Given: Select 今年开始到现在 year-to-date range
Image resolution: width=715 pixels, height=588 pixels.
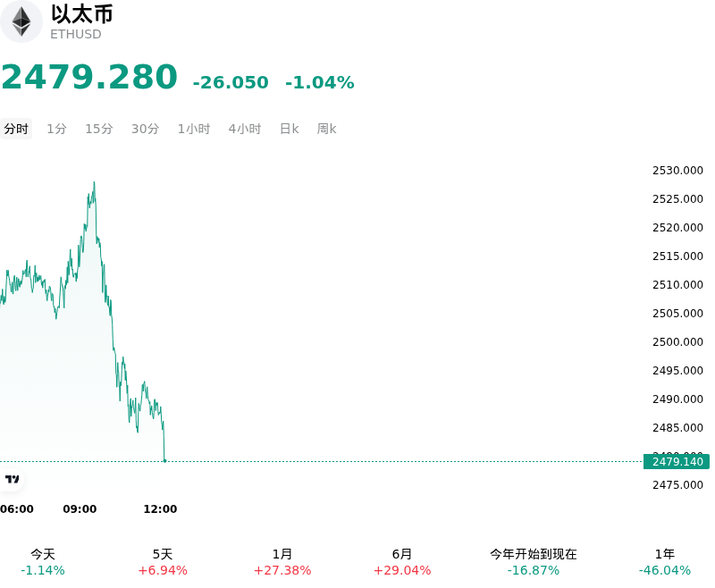Looking at the screenshot, I should point(534,562).
